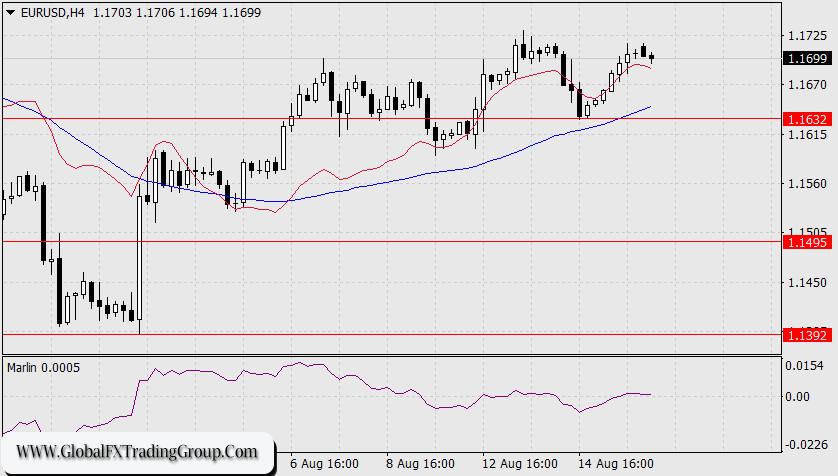Click the red 1.1632 level price tag

point(808,118)
